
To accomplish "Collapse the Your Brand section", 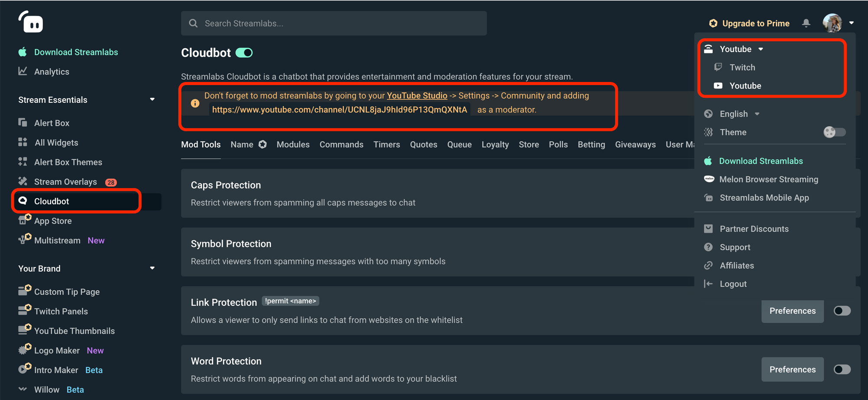I will [x=152, y=268].
